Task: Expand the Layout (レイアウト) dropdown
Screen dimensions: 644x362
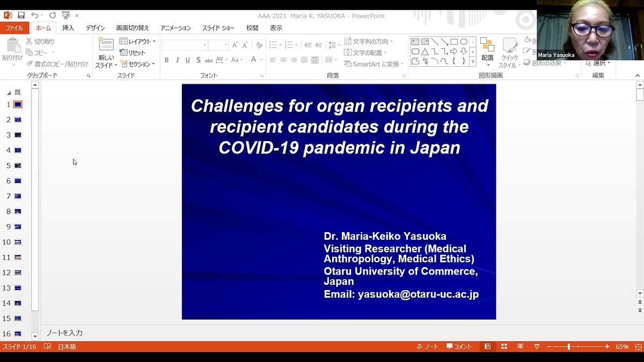Action: [x=137, y=41]
